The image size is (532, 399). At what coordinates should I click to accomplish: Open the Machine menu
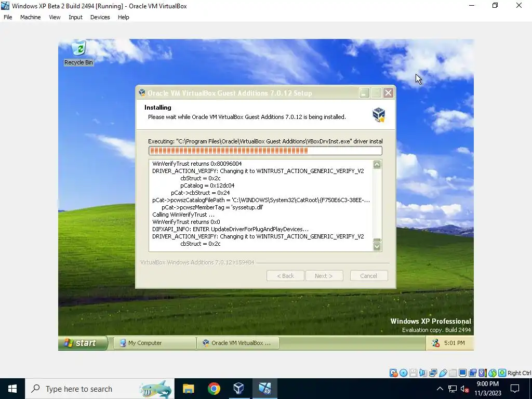[31, 17]
